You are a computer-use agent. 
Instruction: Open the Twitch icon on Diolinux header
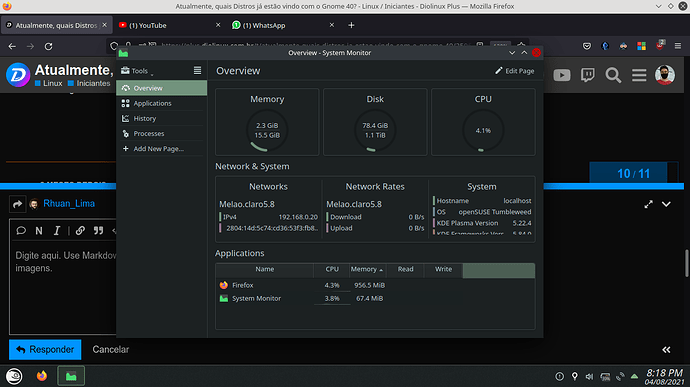[x=588, y=75]
